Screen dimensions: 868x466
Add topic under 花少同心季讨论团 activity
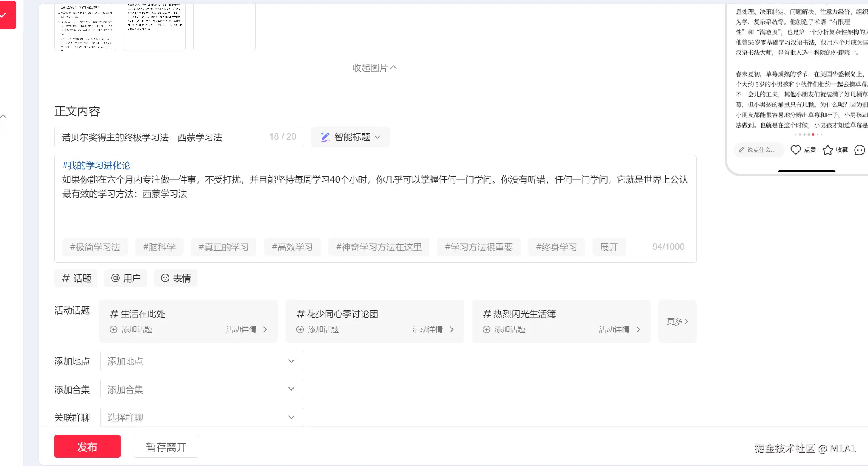(318, 330)
